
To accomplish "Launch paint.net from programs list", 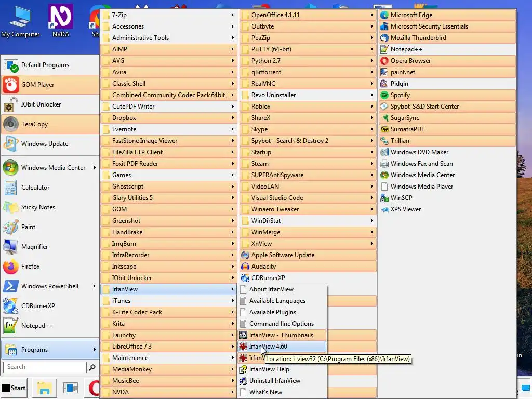I will tap(447, 72).
